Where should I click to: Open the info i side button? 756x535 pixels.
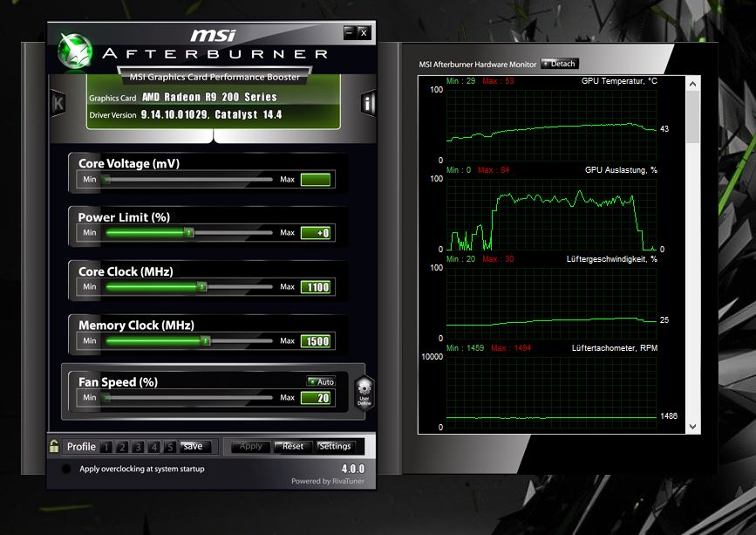(x=368, y=103)
